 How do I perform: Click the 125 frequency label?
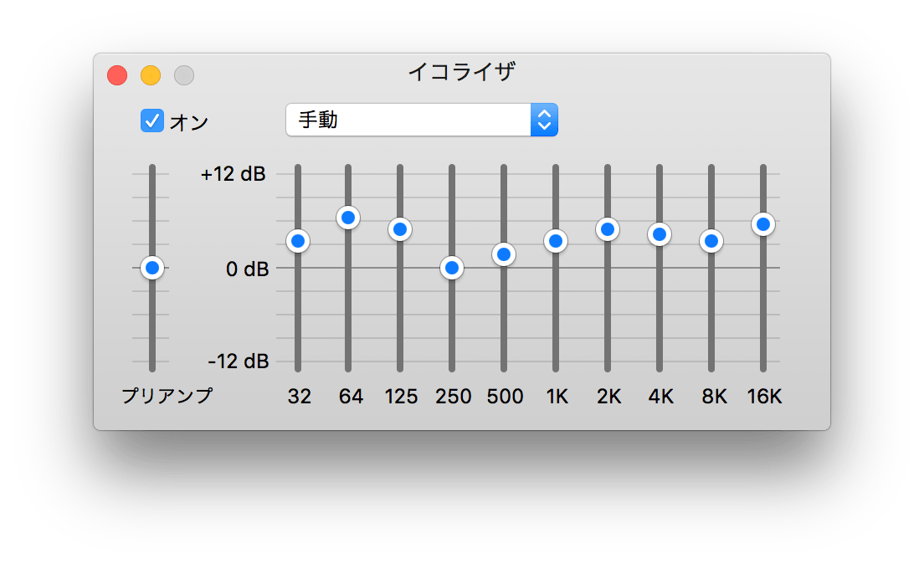coord(401,397)
